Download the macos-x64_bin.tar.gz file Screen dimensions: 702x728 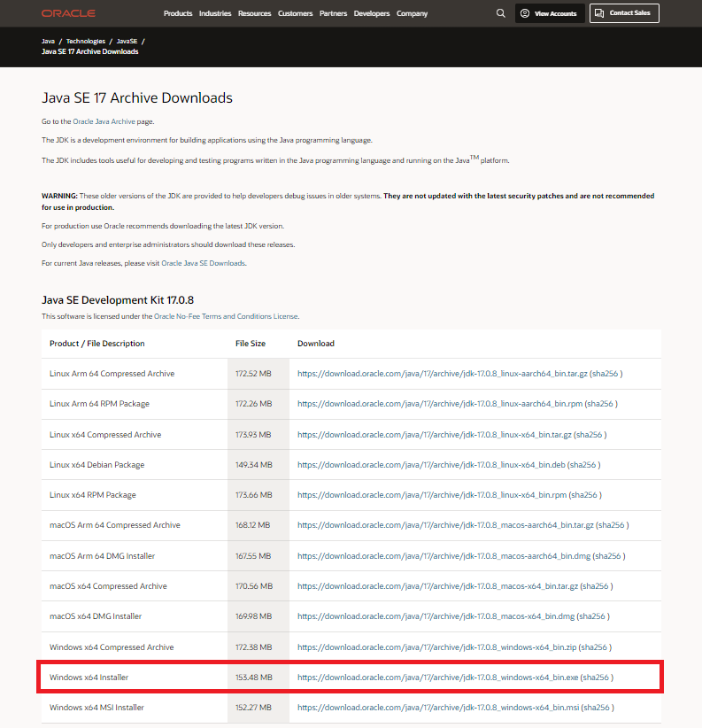pyautogui.click(x=437, y=586)
